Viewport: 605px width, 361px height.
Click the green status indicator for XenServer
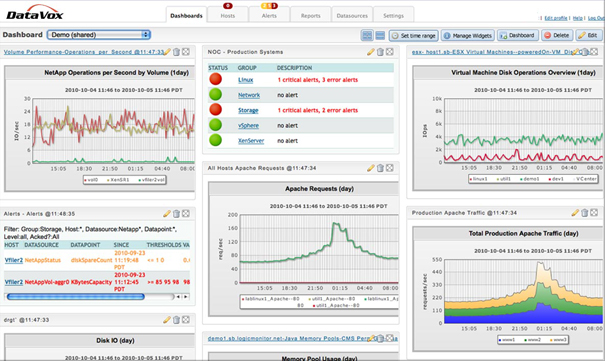(216, 140)
